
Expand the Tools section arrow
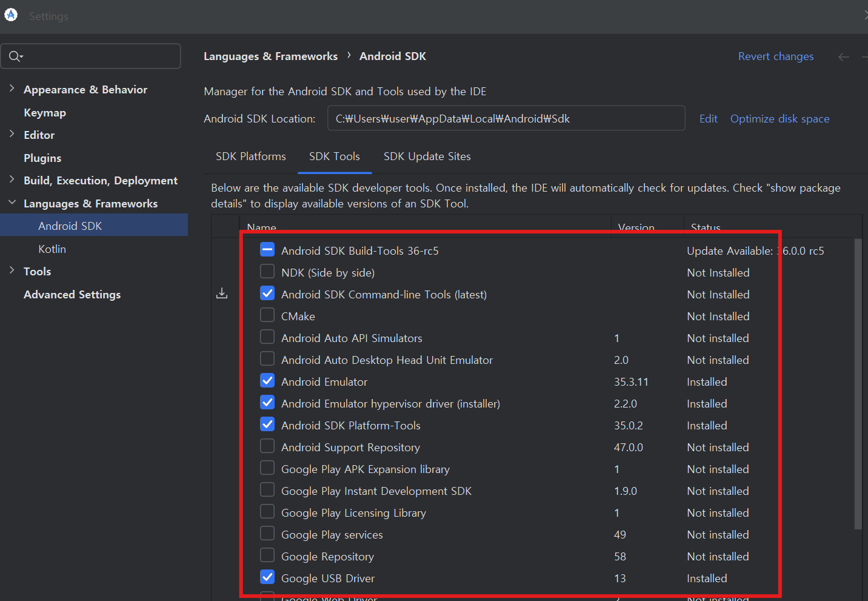click(x=12, y=270)
